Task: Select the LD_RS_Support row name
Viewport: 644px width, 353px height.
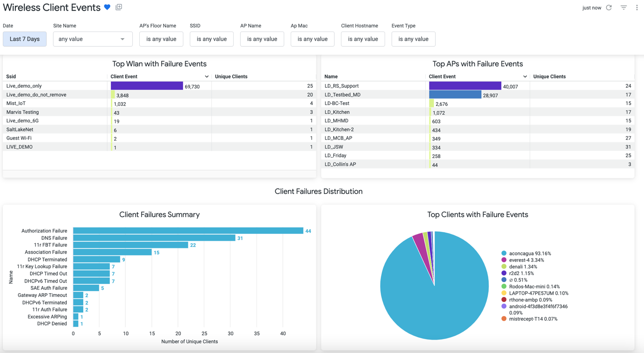Action: (x=342, y=86)
